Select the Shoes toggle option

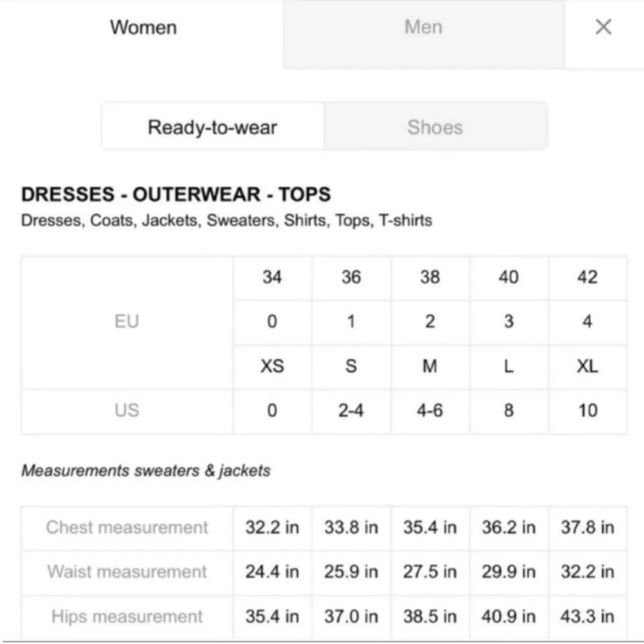pyautogui.click(x=435, y=127)
